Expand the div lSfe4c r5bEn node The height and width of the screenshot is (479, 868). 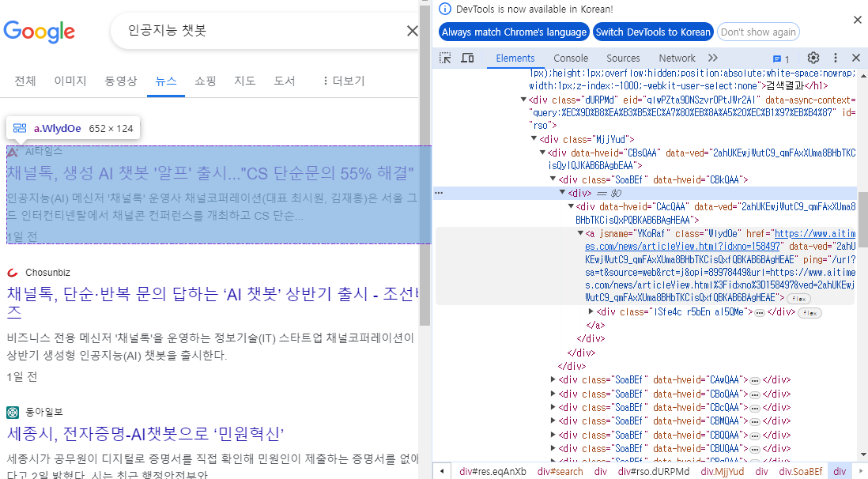(591, 311)
